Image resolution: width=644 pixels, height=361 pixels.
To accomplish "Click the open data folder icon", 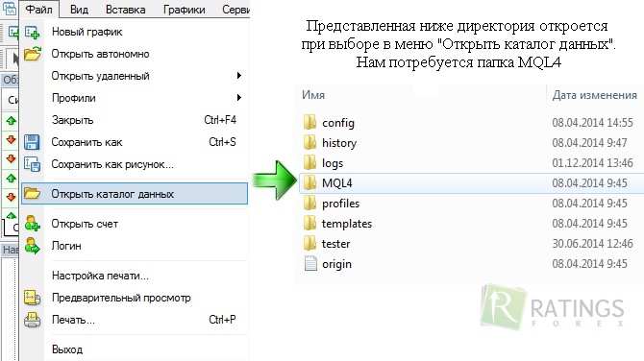I will pyautogui.click(x=32, y=193).
